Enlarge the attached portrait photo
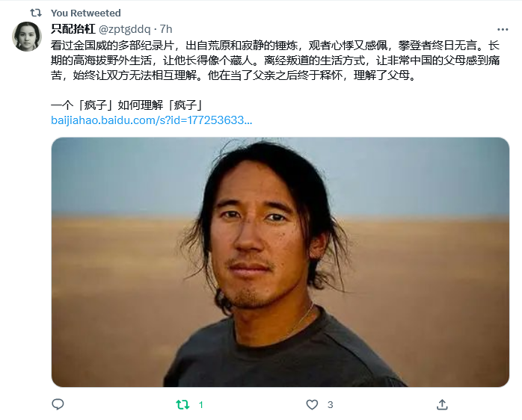 click(x=280, y=262)
